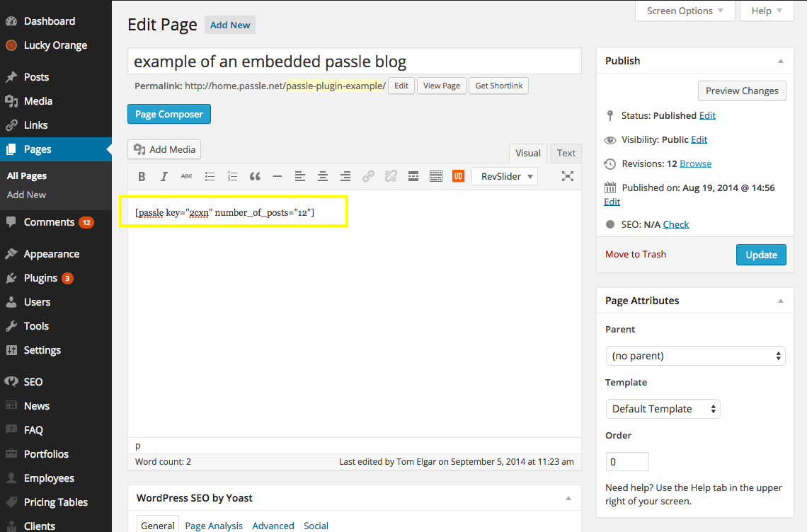Open Yoast Advanced tab

pos(273,526)
